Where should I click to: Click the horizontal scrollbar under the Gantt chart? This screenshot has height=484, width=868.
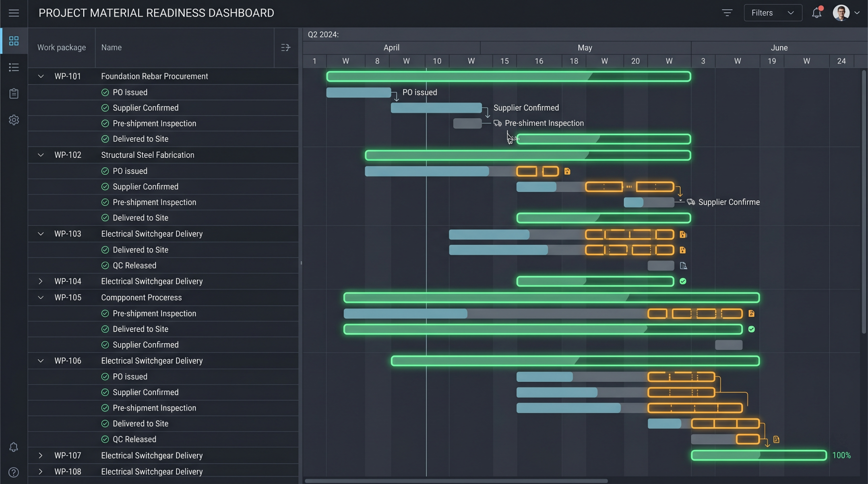pos(456,481)
